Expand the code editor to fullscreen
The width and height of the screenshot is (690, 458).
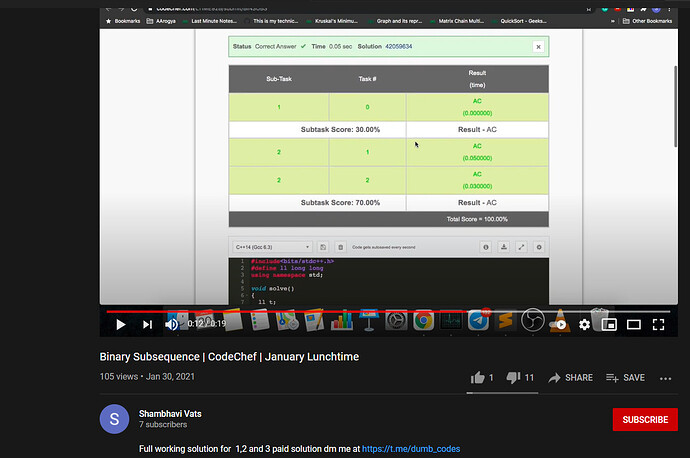point(521,247)
